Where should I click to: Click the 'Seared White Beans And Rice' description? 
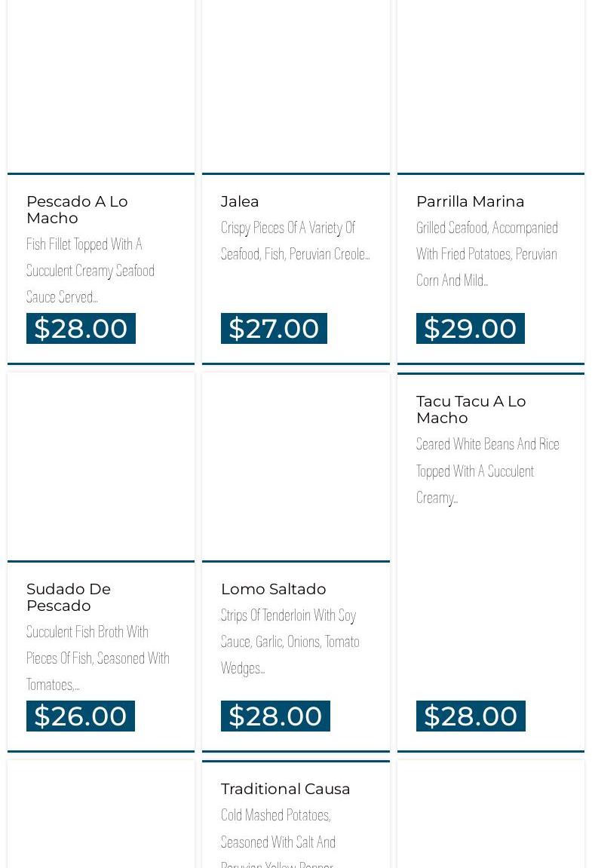(487, 471)
